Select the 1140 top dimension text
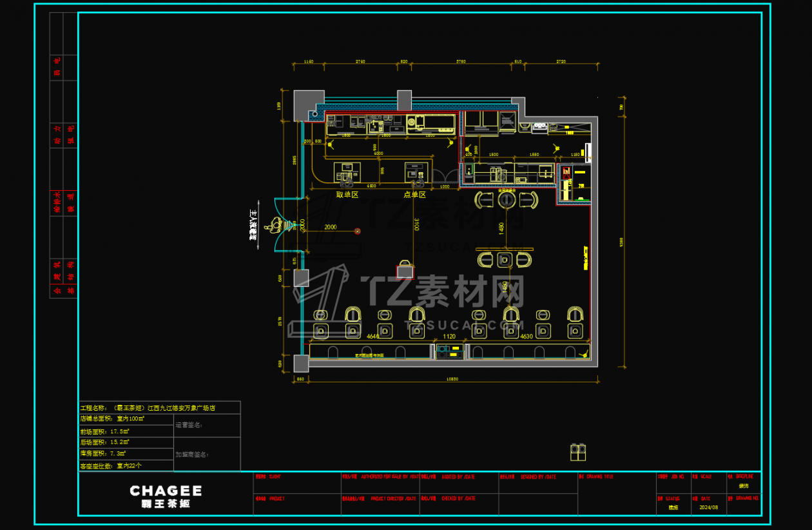The image size is (812, 530). tap(308, 61)
